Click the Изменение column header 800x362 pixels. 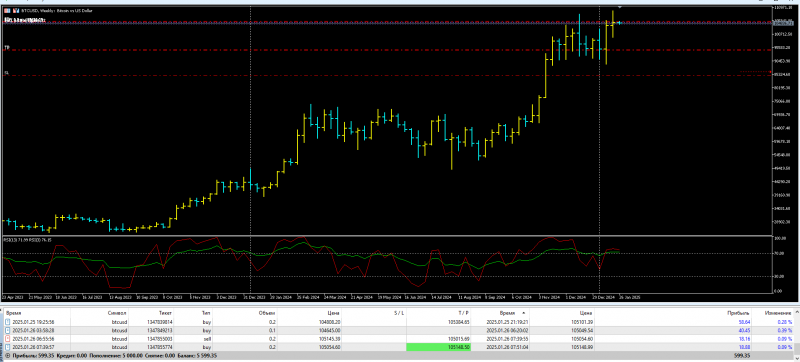point(778,313)
